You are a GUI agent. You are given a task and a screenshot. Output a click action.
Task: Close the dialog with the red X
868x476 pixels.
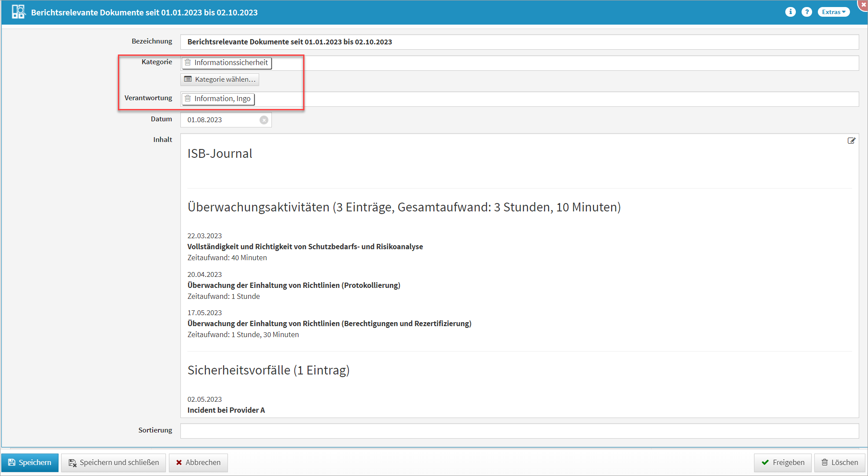(x=863, y=4)
